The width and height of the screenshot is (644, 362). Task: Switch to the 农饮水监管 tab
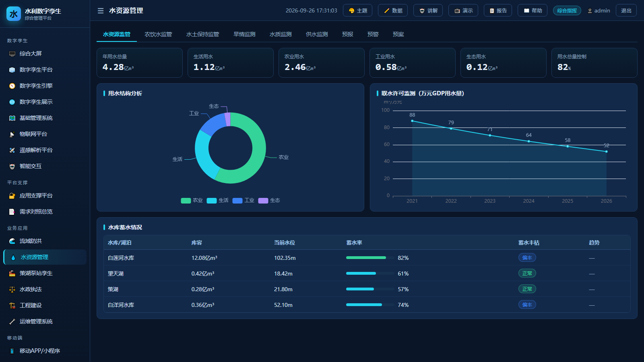pos(158,35)
